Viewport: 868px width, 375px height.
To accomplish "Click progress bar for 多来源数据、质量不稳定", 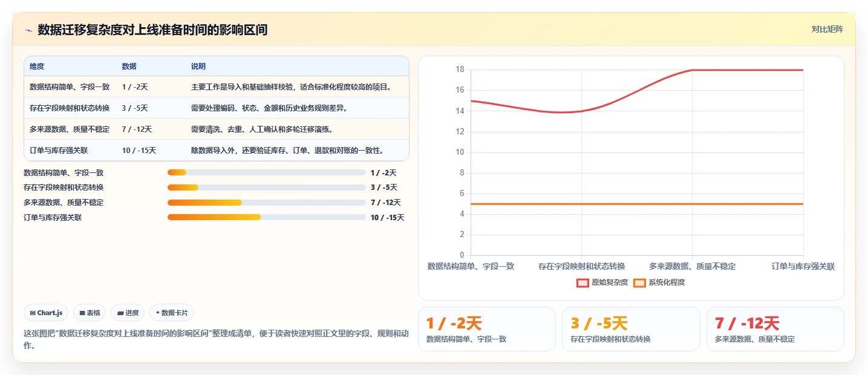I will point(267,203).
